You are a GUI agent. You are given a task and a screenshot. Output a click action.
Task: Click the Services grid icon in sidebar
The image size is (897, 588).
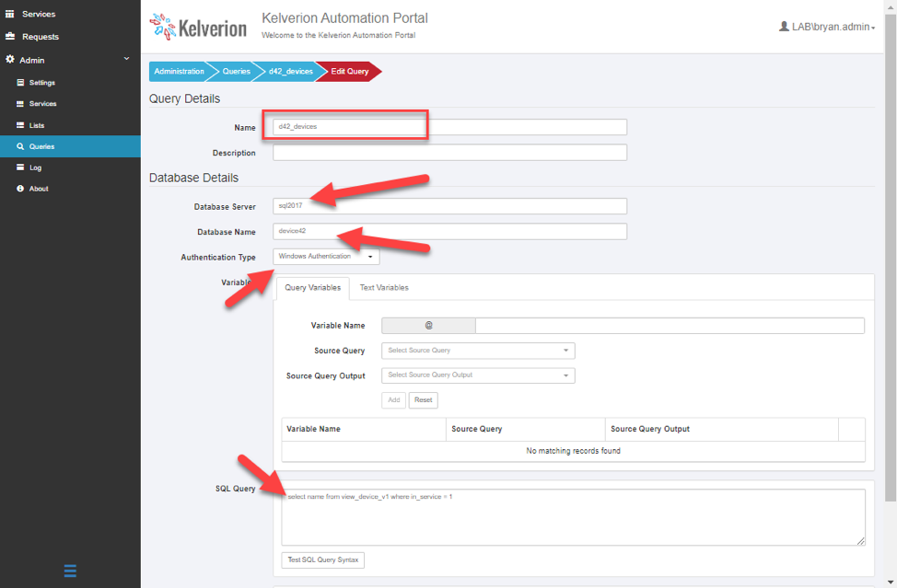(x=10, y=14)
